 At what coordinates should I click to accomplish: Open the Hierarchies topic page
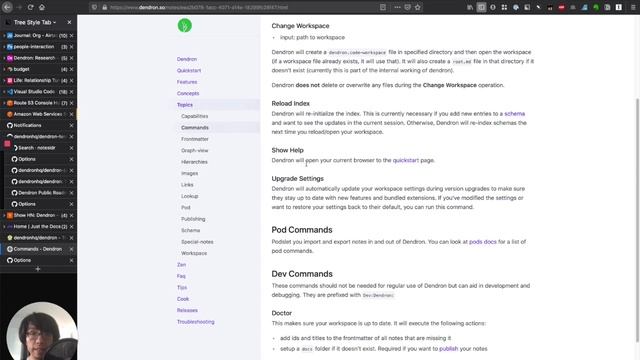click(194, 162)
